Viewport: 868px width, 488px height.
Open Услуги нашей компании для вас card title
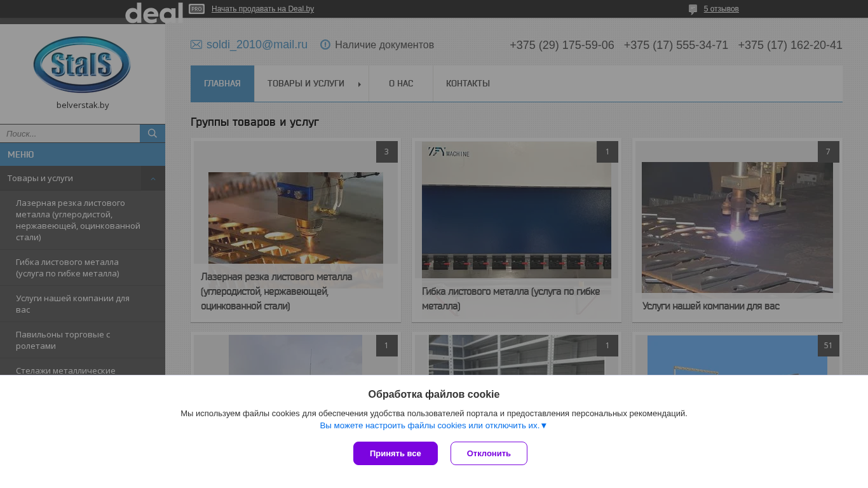711,306
